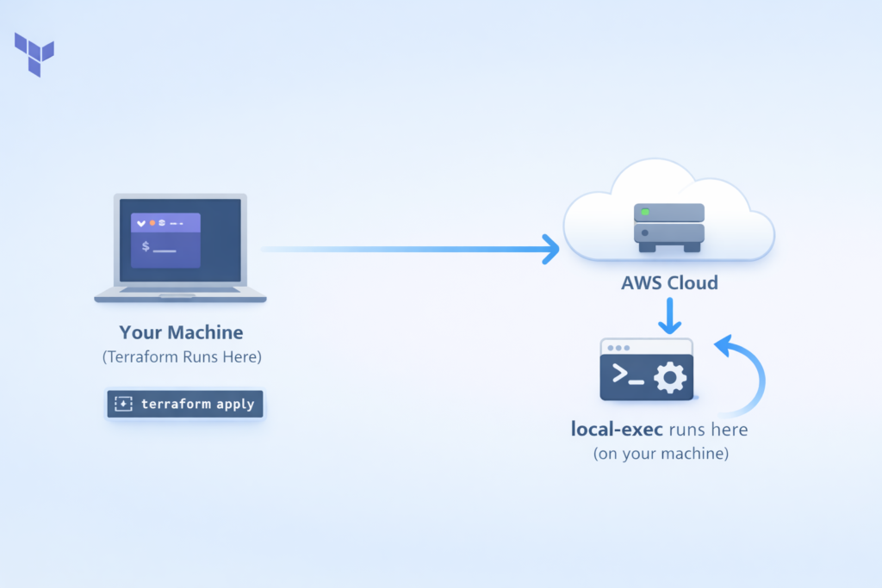Viewport: 882px width, 588px height.
Task: Click the 'Your Machine' heading
Action: pyautogui.click(x=181, y=332)
